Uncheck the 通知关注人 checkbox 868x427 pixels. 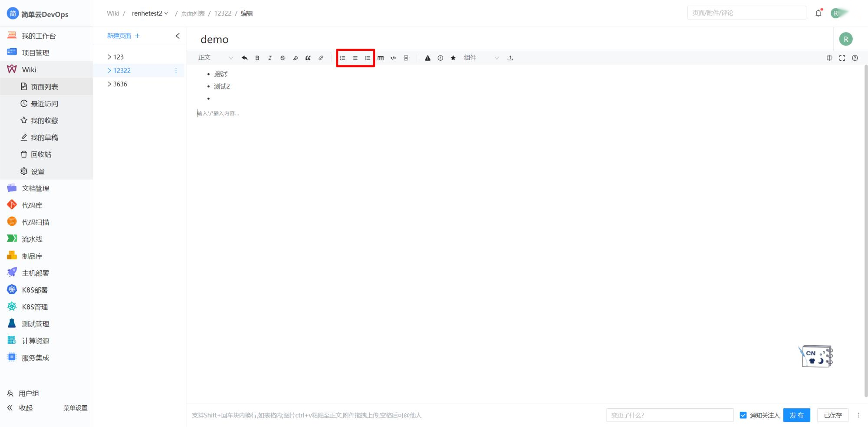point(743,415)
